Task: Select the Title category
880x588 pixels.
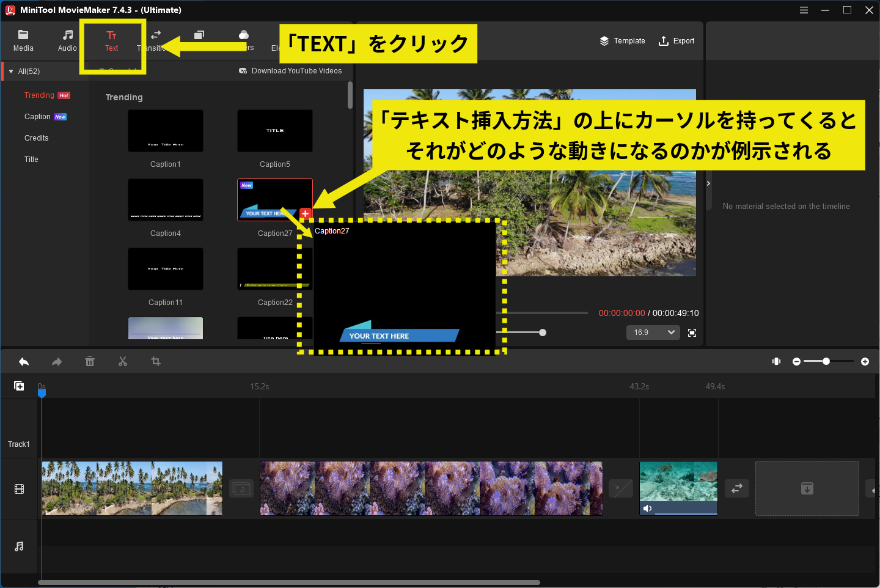Action: coord(31,160)
